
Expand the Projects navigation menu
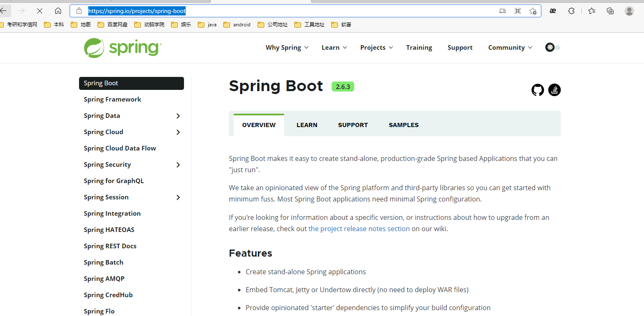(377, 48)
